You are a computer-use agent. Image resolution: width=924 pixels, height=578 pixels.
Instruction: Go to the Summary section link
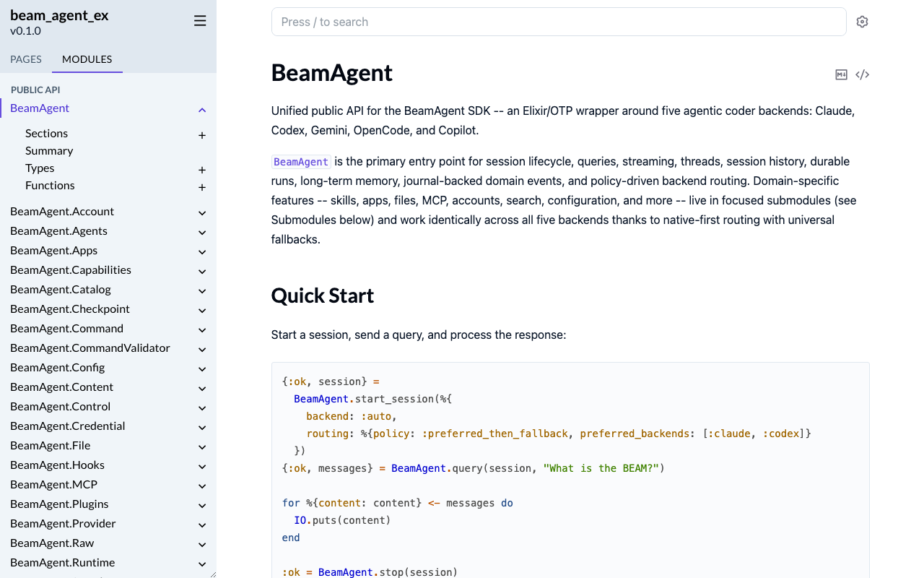(49, 150)
